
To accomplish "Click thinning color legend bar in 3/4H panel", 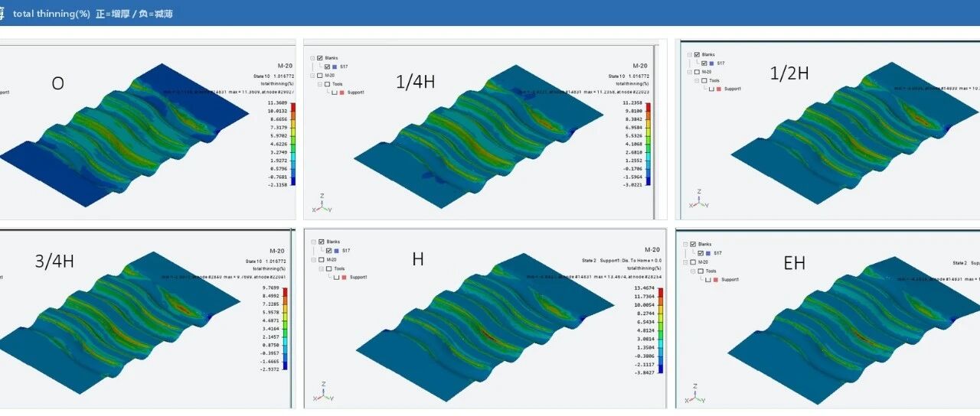I will (x=285, y=329).
